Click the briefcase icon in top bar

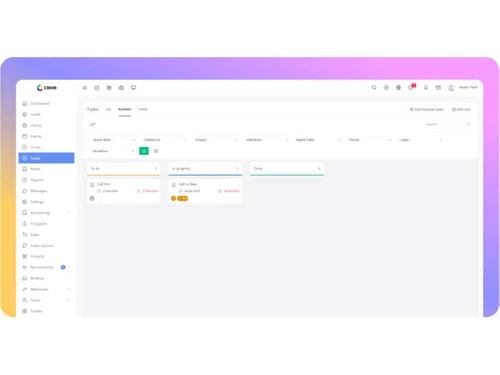[x=121, y=88]
